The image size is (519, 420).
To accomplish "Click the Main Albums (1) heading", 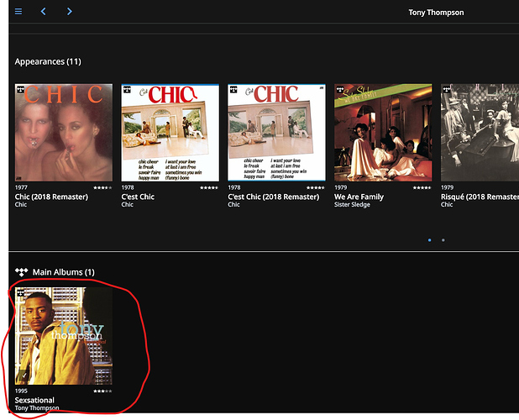I will coord(64,272).
